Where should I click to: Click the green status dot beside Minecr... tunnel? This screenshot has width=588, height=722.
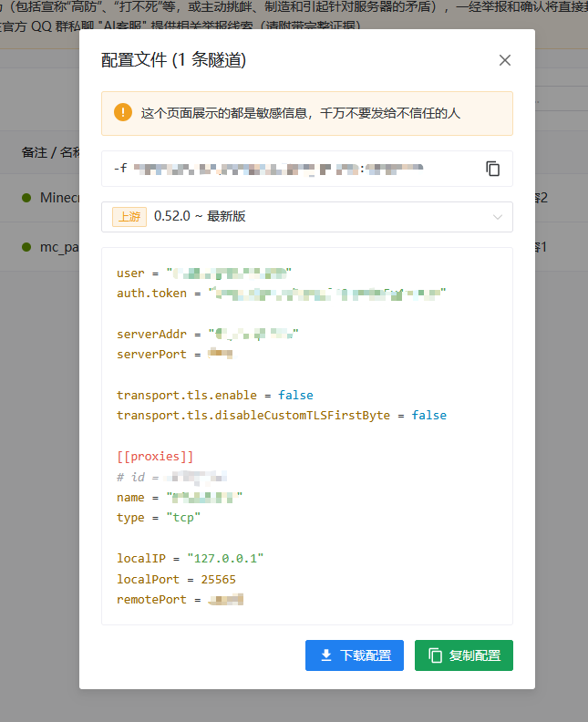[26, 198]
